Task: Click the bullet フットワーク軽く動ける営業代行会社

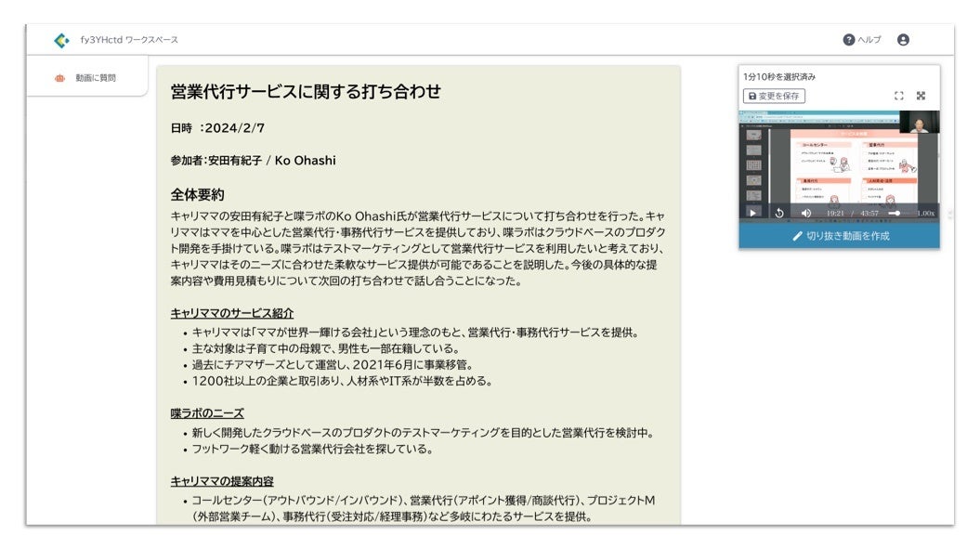Action: (x=312, y=449)
